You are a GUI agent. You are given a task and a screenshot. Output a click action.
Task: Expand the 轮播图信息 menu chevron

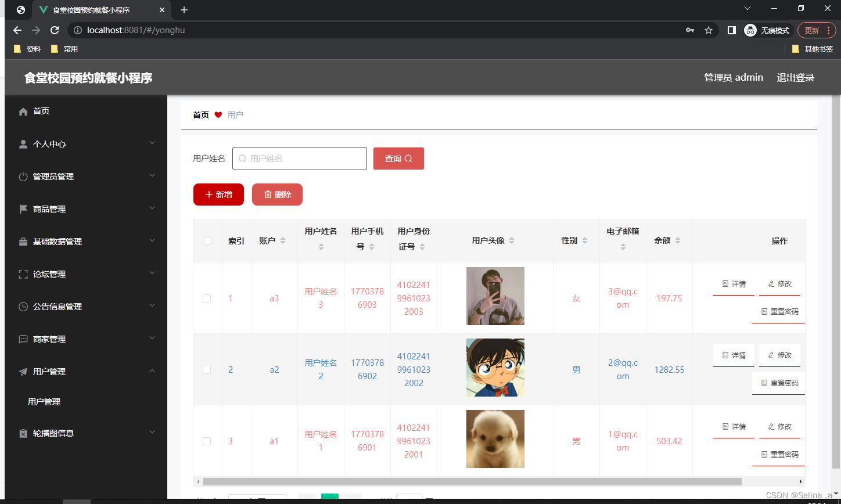[152, 432]
